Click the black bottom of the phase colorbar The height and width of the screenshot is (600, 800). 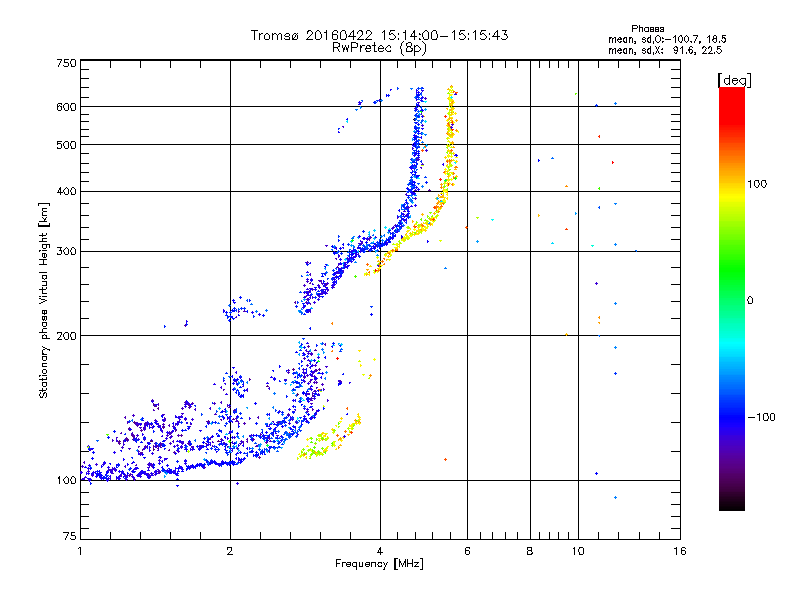pos(732,503)
